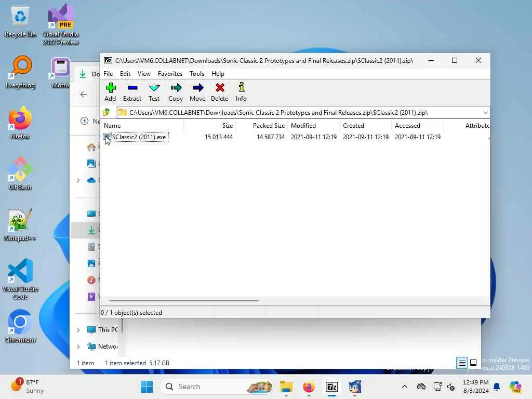Click the Music icon in Explorer sidebar
Screen dimensions: 532x399
(x=91, y=280)
